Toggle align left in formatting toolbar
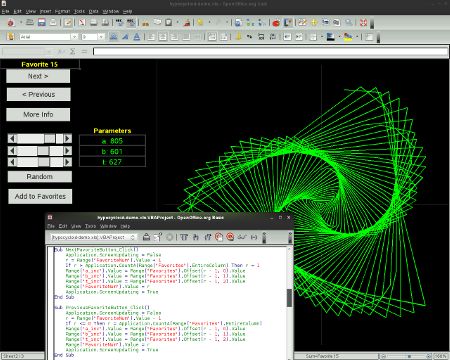The height and width of the screenshot is (360, 450). click(x=151, y=37)
